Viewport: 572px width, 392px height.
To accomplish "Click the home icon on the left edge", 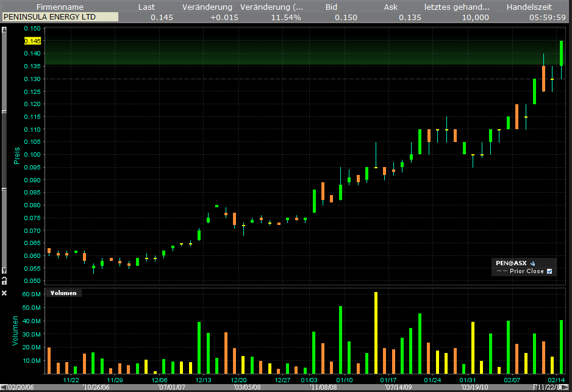I will pyautogui.click(x=5, y=280).
